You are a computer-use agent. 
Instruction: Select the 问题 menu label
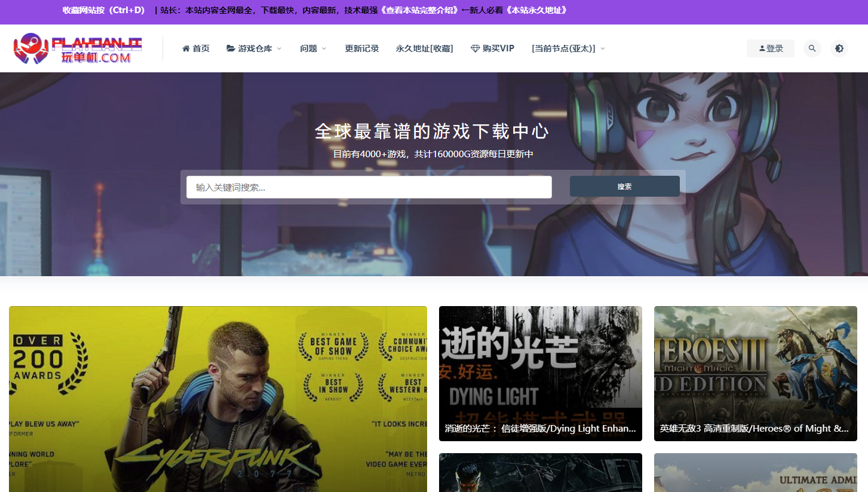309,48
